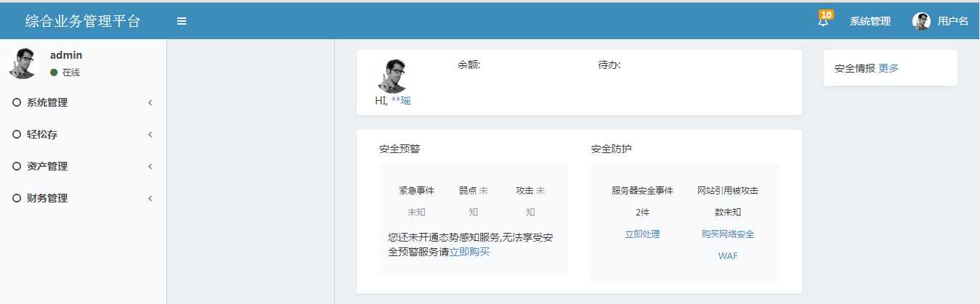This screenshot has width=980, height=304.
Task: Expand the 财务管理 chevron
Action: click(150, 199)
